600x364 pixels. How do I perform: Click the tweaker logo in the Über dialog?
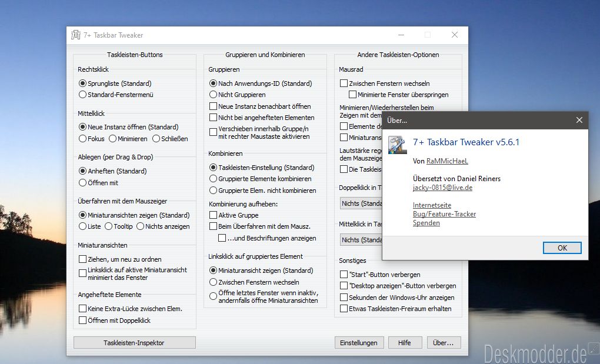point(397,145)
